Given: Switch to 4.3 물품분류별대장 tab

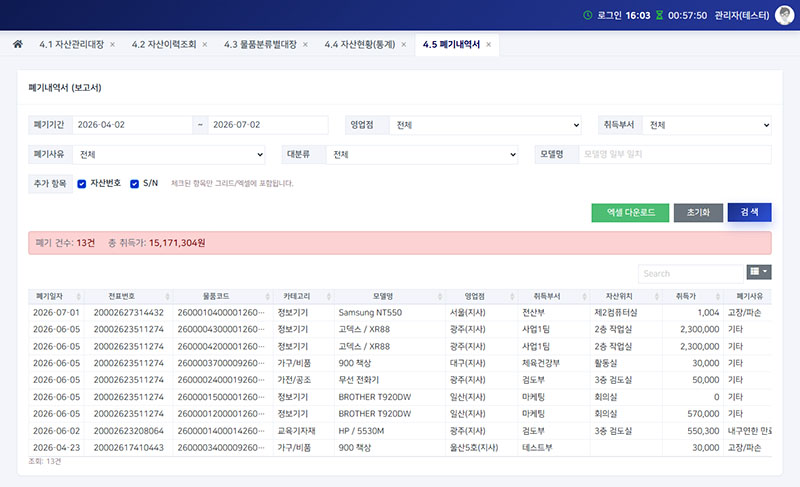Looking at the screenshot, I should pyautogui.click(x=260, y=45).
